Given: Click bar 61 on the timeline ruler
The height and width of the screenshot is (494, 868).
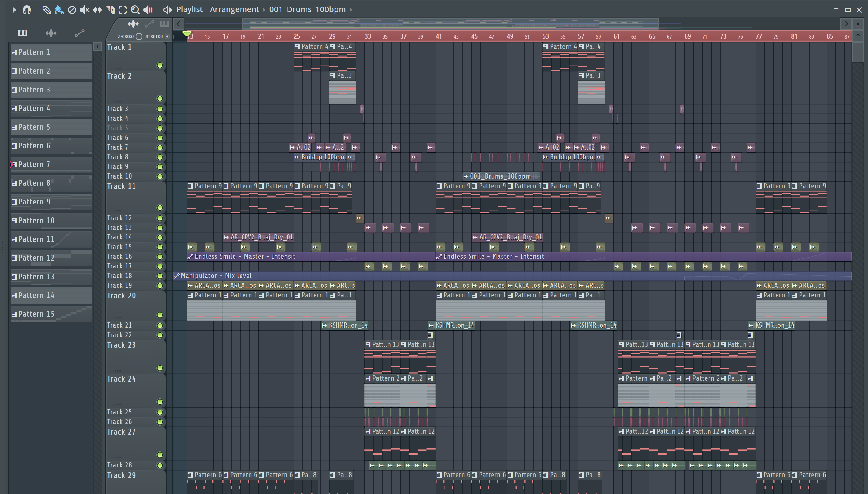Looking at the screenshot, I should (x=616, y=36).
